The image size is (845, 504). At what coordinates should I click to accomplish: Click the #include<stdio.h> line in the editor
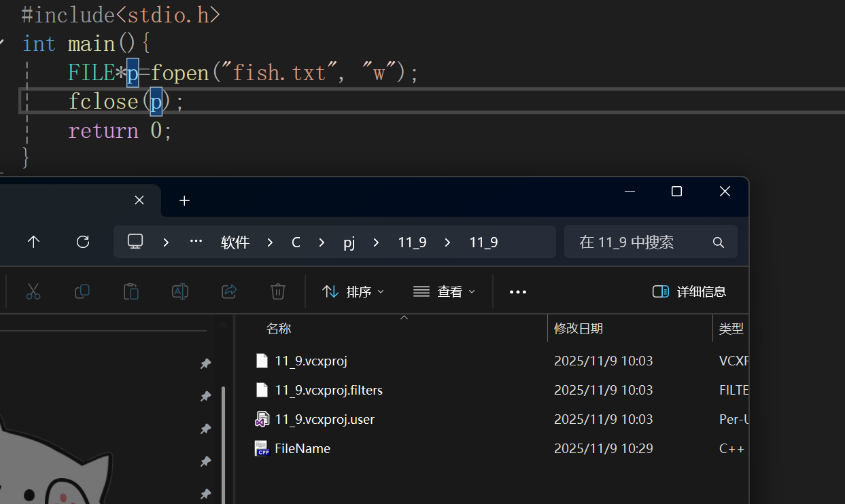121,14
